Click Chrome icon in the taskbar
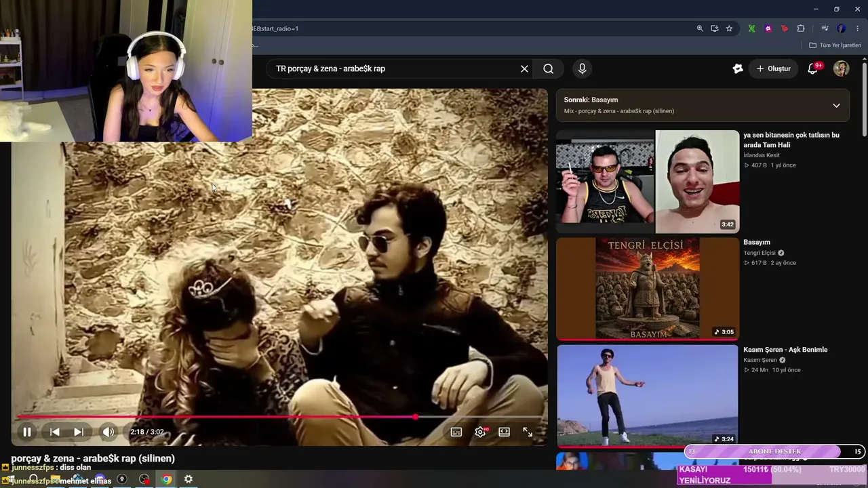This screenshot has height=488, width=868. (166, 479)
